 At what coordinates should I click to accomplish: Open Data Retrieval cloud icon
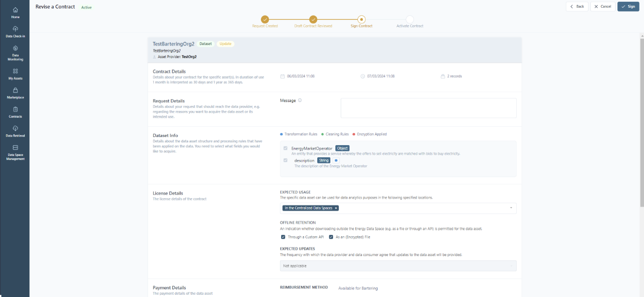15,128
